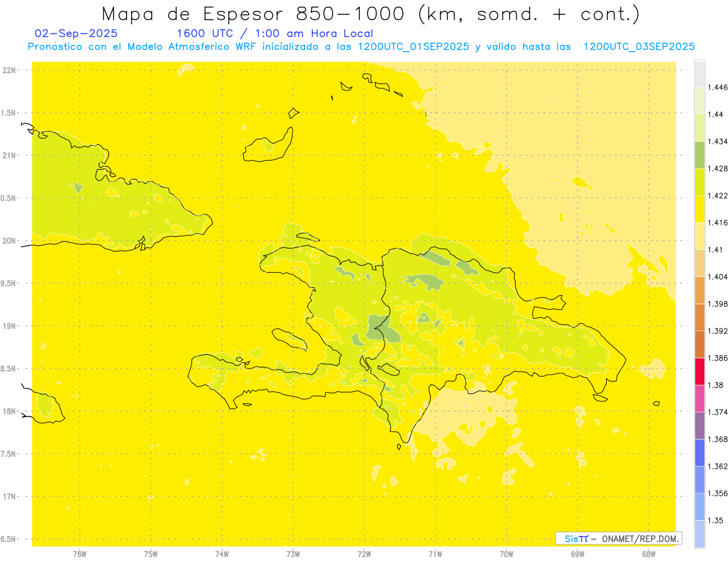Click the '68W' longitude label
This screenshot has width=728, height=562.
click(x=649, y=554)
